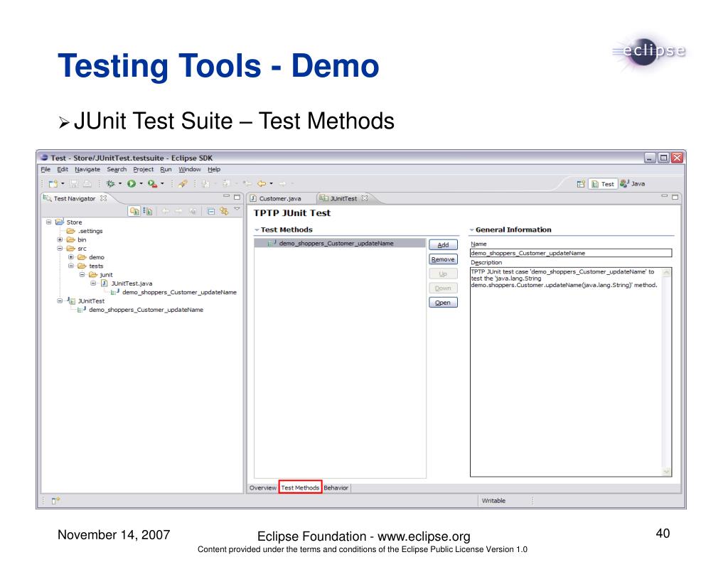Viewport: 728px width, 562px height.
Task: Click the Open Perspective icon
Action: pyautogui.click(x=580, y=184)
